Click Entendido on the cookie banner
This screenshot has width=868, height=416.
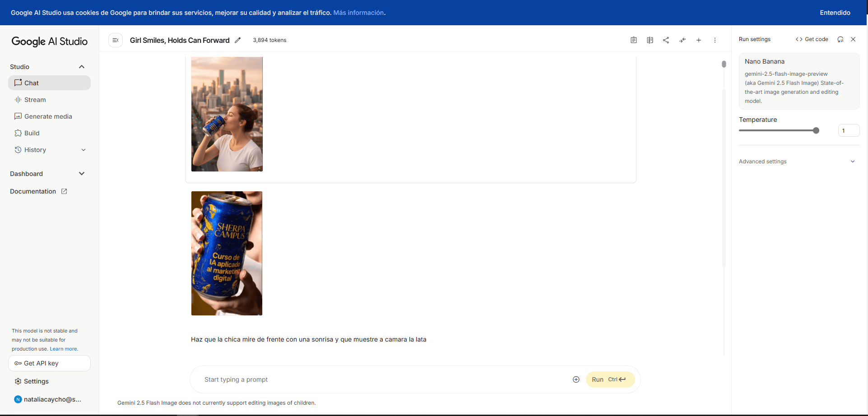[835, 13]
